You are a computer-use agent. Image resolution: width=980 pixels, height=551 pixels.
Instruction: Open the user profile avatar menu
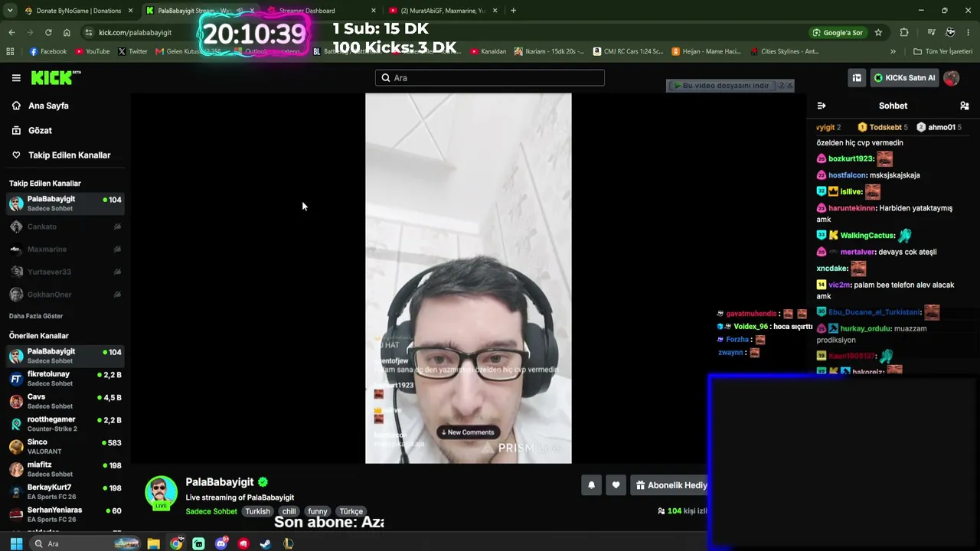pos(952,77)
